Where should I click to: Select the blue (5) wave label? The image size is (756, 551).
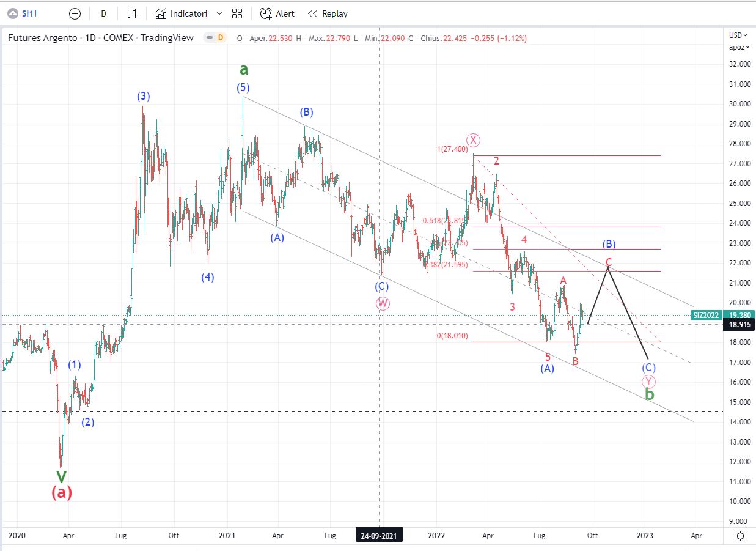[243, 88]
